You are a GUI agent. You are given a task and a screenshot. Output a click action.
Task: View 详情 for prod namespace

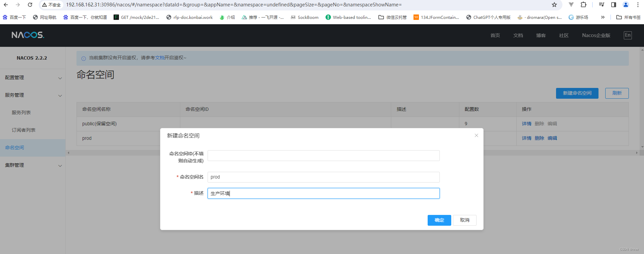526,138
